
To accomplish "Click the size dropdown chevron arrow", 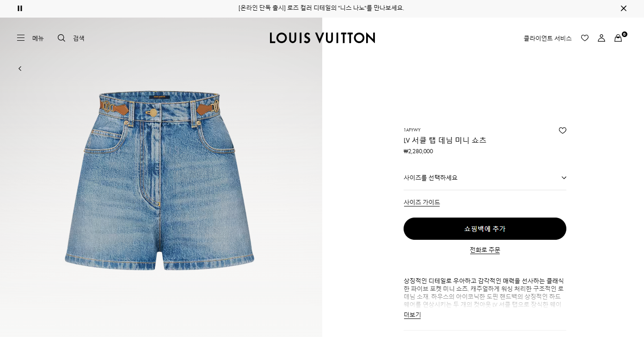I will [x=564, y=178].
